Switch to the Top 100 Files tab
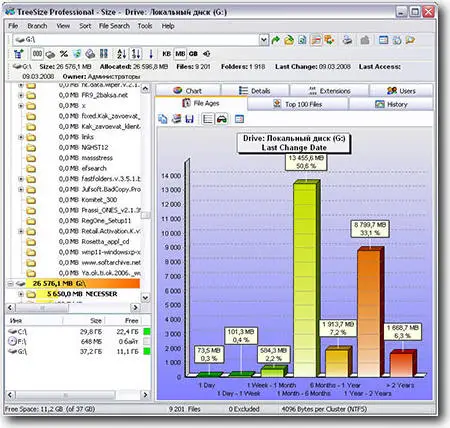 pos(298,104)
